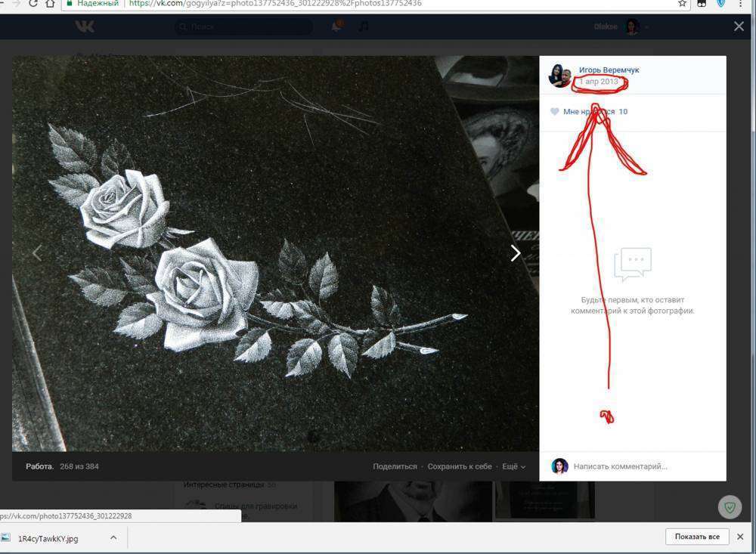Click Поделиться to share the photo
This screenshot has height=554, width=756.
[x=395, y=466]
